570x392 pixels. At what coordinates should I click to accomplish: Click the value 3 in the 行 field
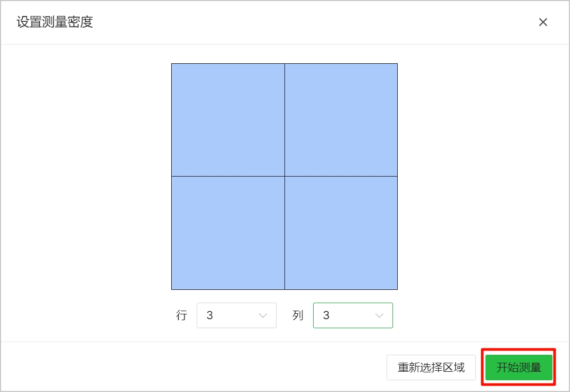209,315
